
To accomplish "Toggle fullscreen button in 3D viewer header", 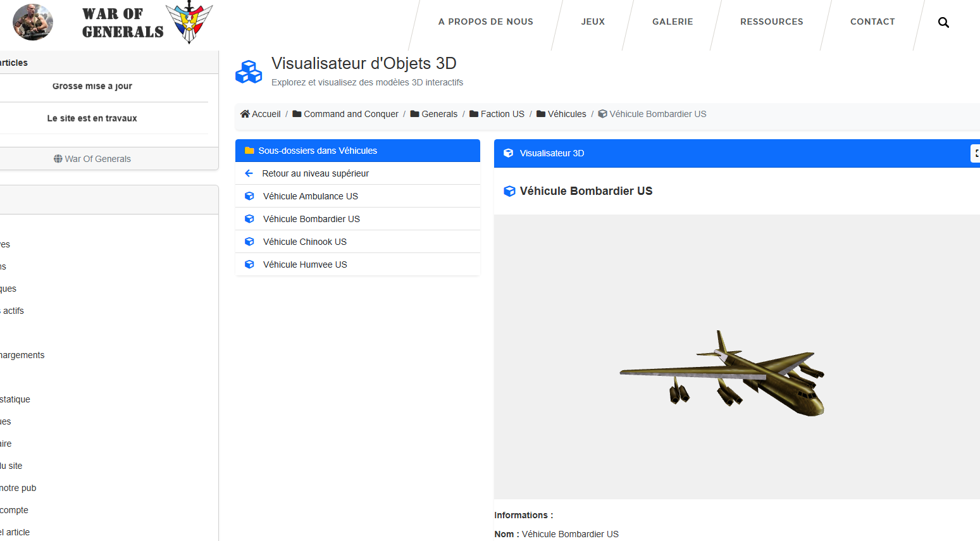I will click(976, 153).
